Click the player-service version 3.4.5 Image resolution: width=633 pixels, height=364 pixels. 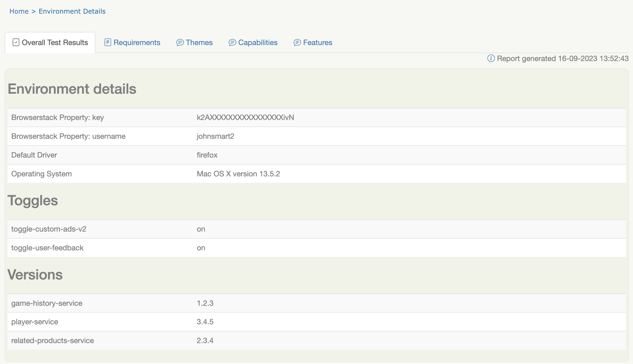pyautogui.click(x=205, y=322)
